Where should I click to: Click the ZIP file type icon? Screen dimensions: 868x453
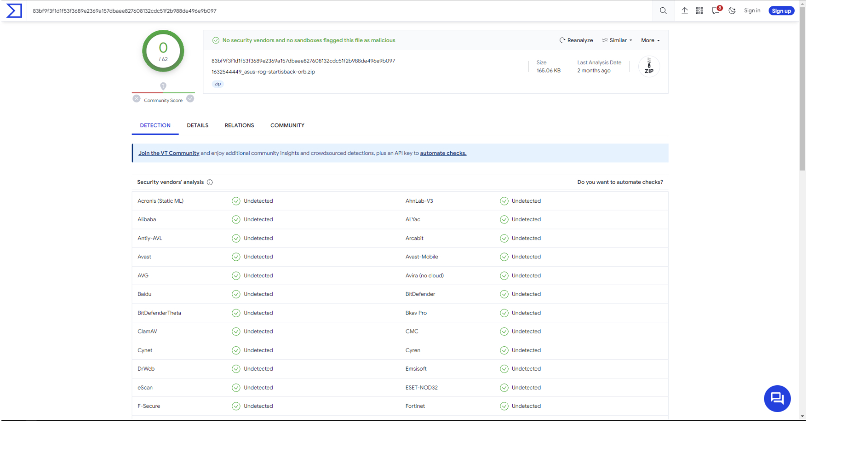(x=649, y=66)
